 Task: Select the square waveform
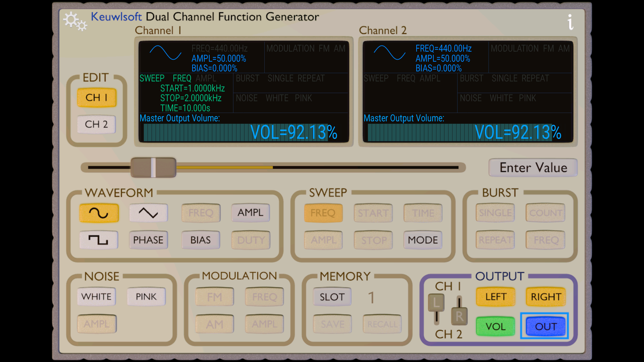pyautogui.click(x=99, y=240)
